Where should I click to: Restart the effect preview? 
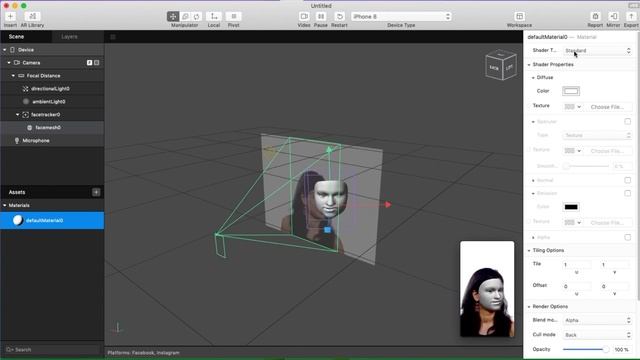click(339, 16)
